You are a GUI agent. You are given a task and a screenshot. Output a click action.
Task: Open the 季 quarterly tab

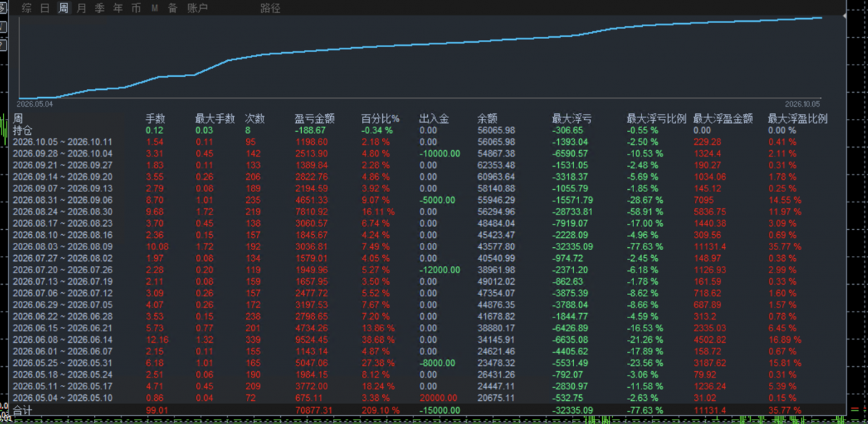tap(100, 8)
